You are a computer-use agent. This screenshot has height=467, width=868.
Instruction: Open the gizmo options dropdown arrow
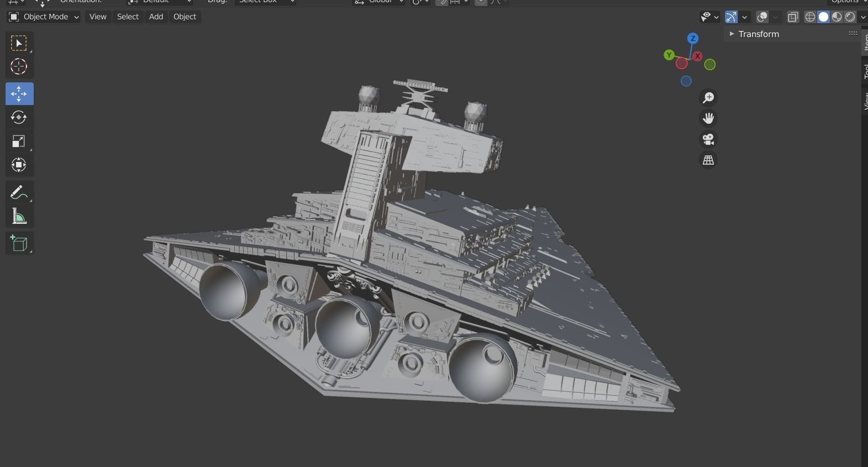[744, 17]
